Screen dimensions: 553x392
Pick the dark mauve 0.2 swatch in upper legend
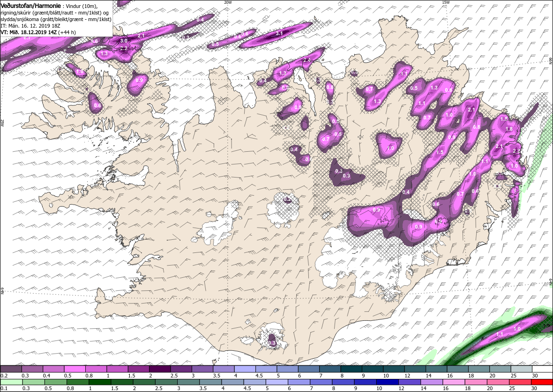(11, 369)
